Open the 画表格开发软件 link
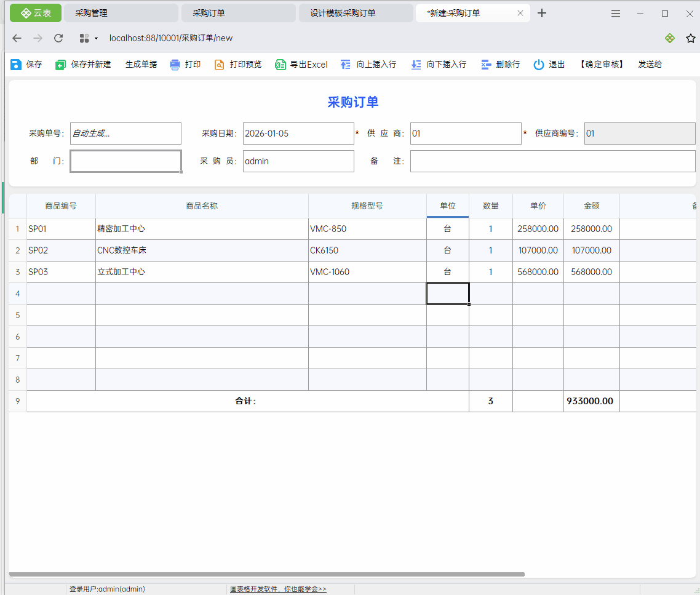This screenshot has width=700, height=595. (278, 589)
